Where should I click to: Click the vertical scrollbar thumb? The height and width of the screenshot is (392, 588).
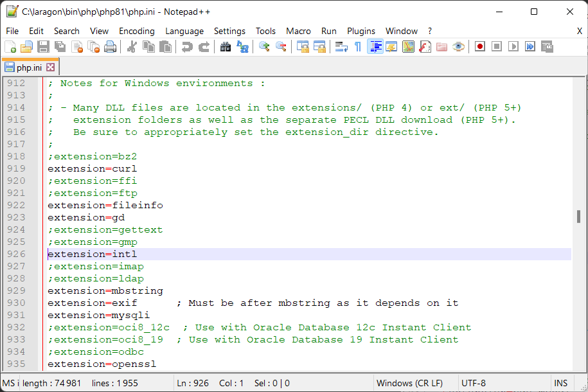tap(578, 217)
